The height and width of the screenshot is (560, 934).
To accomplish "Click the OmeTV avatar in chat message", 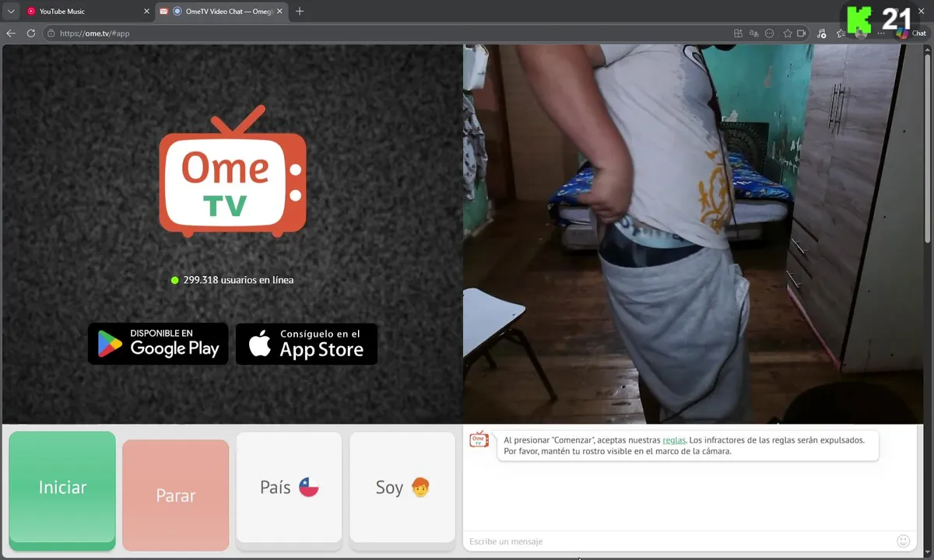I will point(479,439).
